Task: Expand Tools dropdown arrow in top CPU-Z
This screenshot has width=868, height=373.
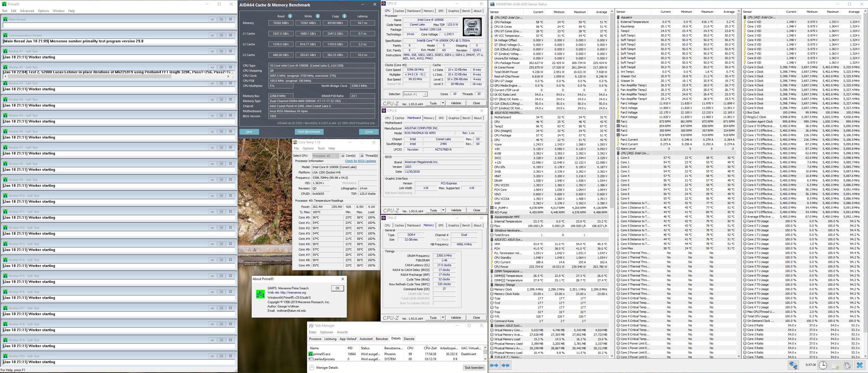Action: point(443,103)
